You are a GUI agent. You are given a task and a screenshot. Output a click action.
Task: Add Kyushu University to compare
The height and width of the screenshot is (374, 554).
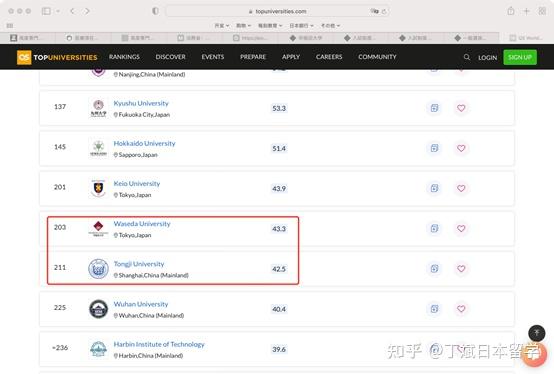[434, 108]
